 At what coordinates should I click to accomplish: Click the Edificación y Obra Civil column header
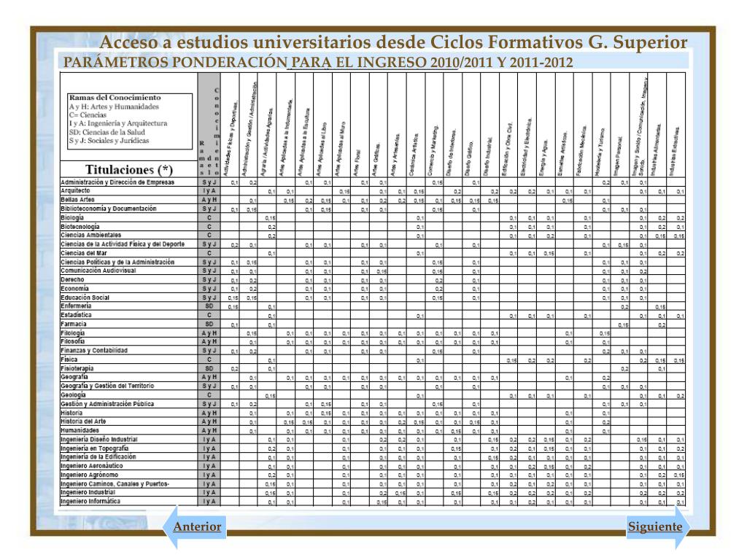[508, 149]
